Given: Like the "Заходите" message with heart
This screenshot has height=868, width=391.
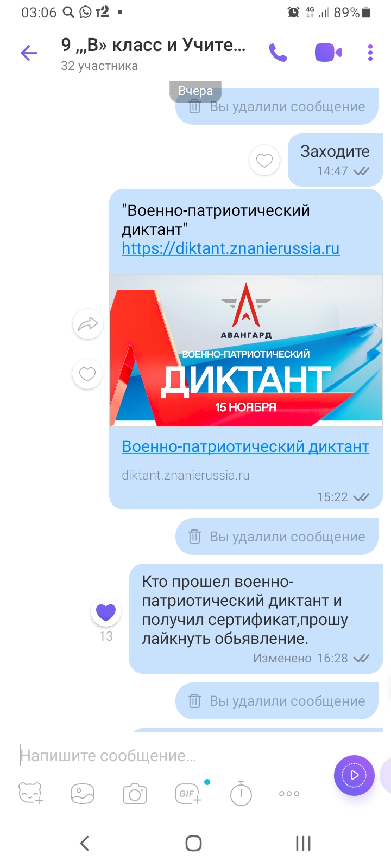Looking at the screenshot, I should pos(264,160).
